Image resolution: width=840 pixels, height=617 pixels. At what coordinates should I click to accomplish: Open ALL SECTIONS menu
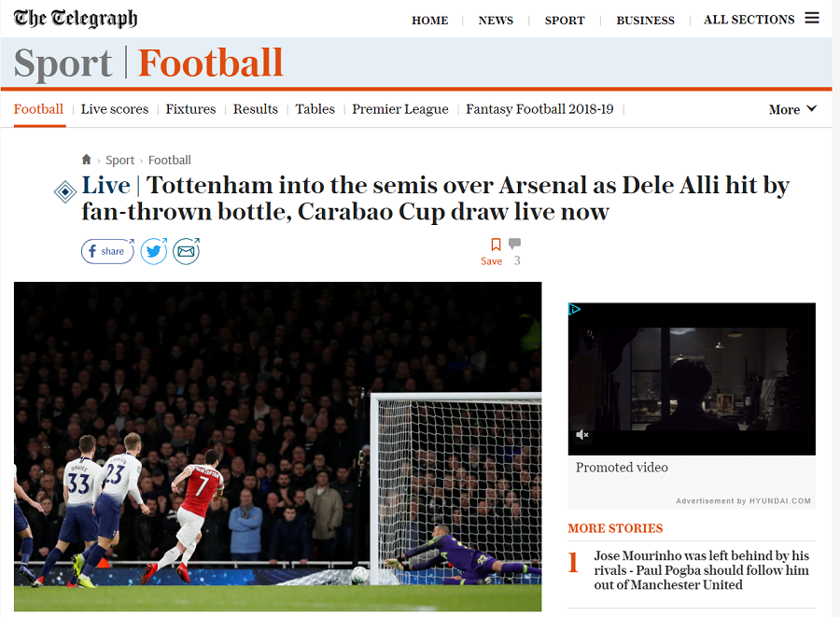[x=749, y=20]
